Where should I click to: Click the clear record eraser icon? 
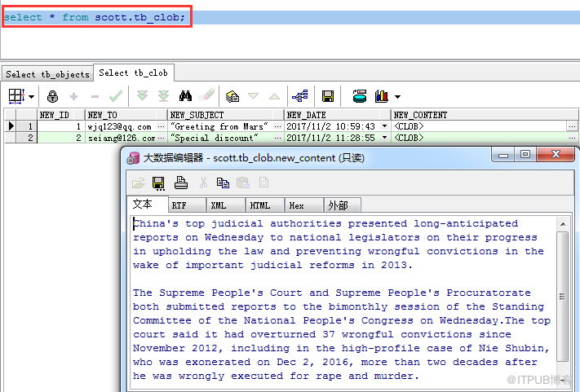[x=206, y=95]
